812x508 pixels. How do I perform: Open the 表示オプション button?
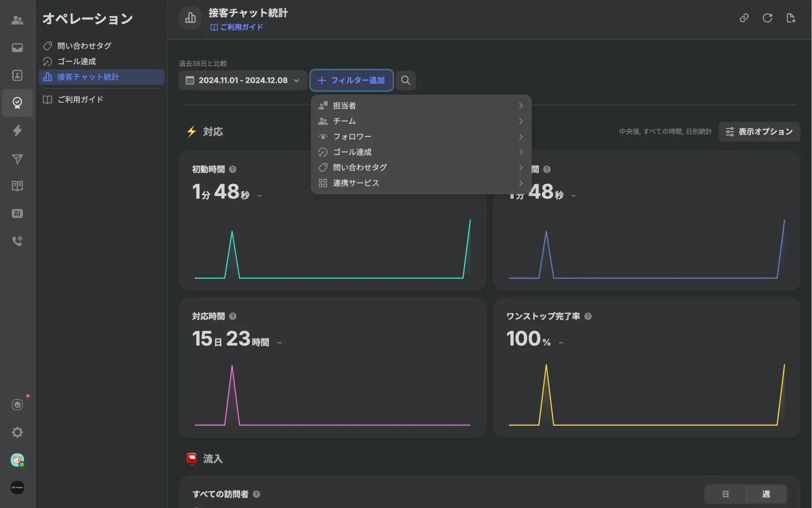tap(759, 132)
